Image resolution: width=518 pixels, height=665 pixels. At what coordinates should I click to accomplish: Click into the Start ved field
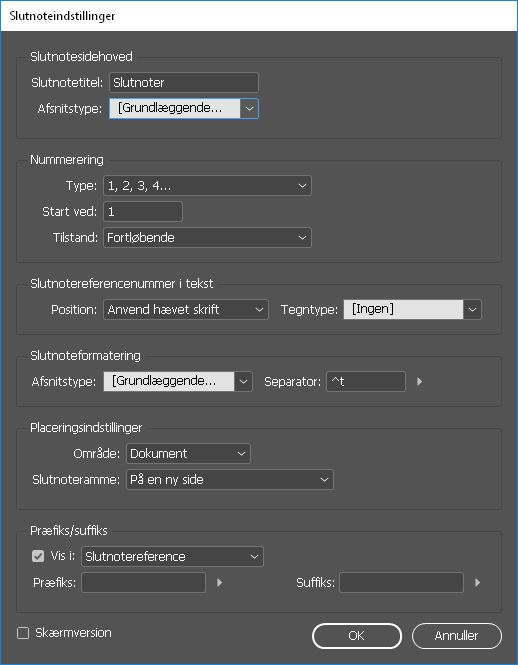(143, 212)
